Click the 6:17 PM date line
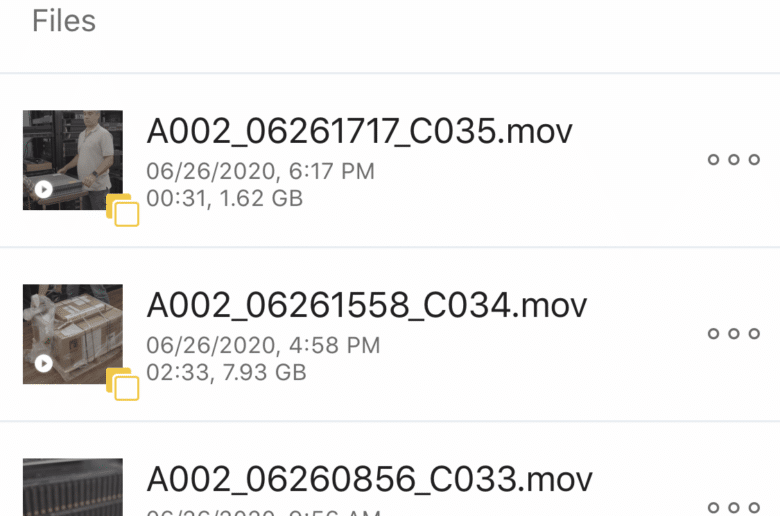The height and width of the screenshot is (516, 780). click(x=260, y=171)
